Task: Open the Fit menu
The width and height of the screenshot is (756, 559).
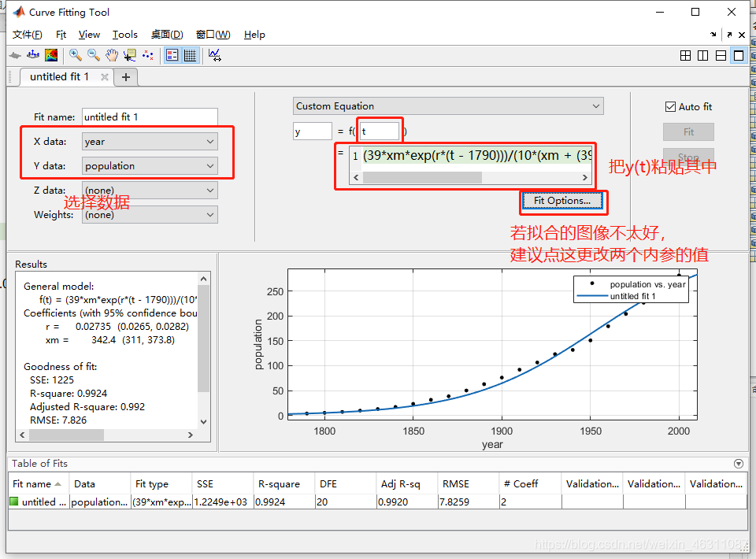Action: pyautogui.click(x=61, y=35)
